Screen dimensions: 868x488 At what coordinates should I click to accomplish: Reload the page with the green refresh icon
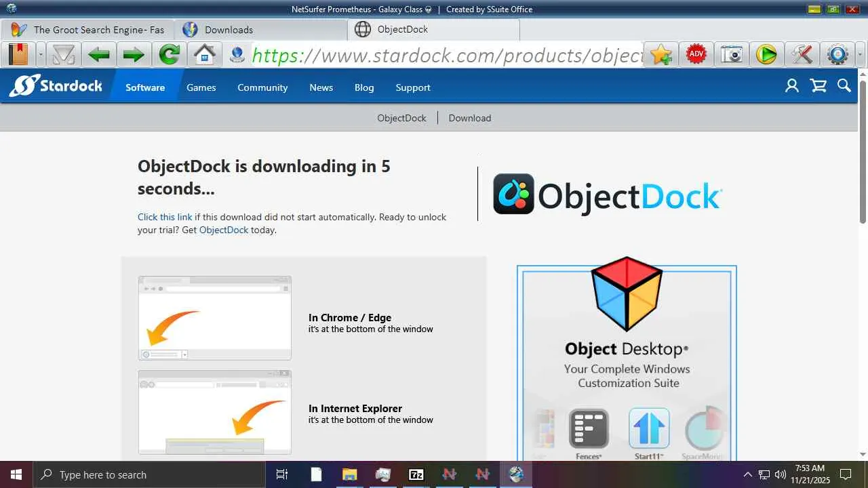169,54
